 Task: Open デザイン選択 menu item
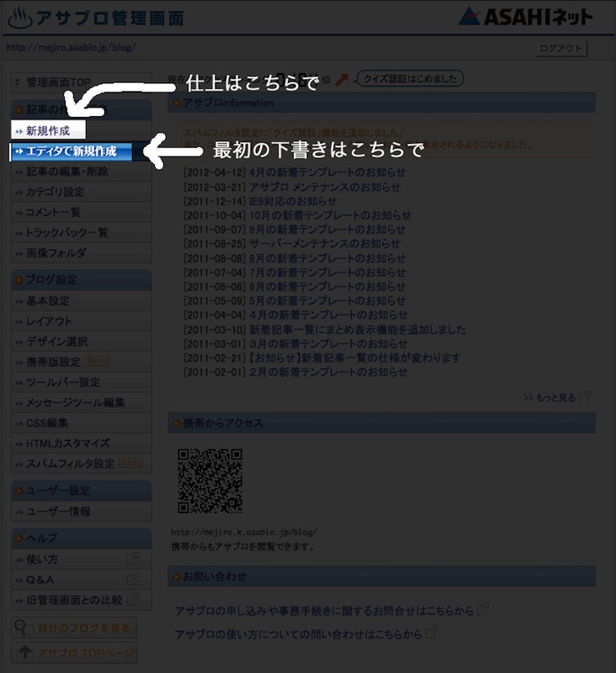[x=82, y=342]
